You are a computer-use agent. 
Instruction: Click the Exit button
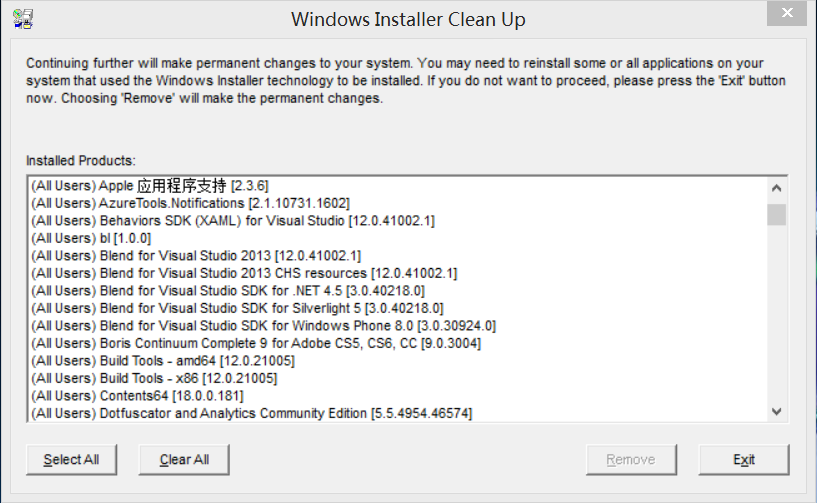tap(744, 460)
